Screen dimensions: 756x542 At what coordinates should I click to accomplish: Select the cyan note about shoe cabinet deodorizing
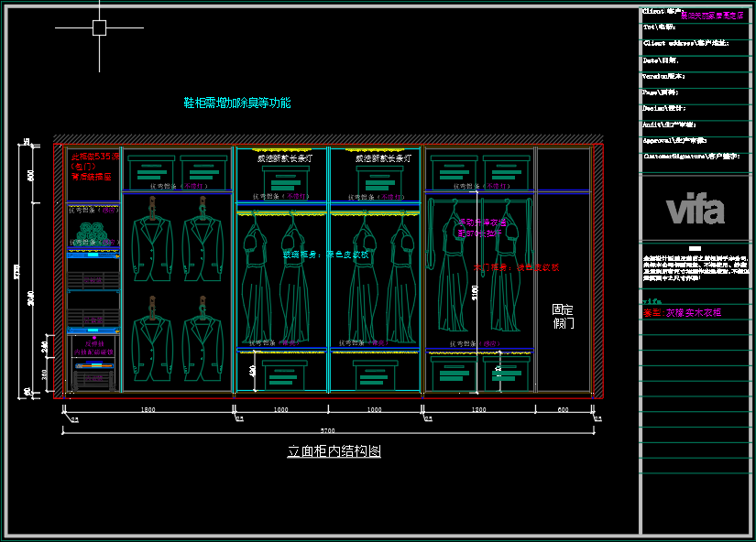pyautogui.click(x=237, y=103)
